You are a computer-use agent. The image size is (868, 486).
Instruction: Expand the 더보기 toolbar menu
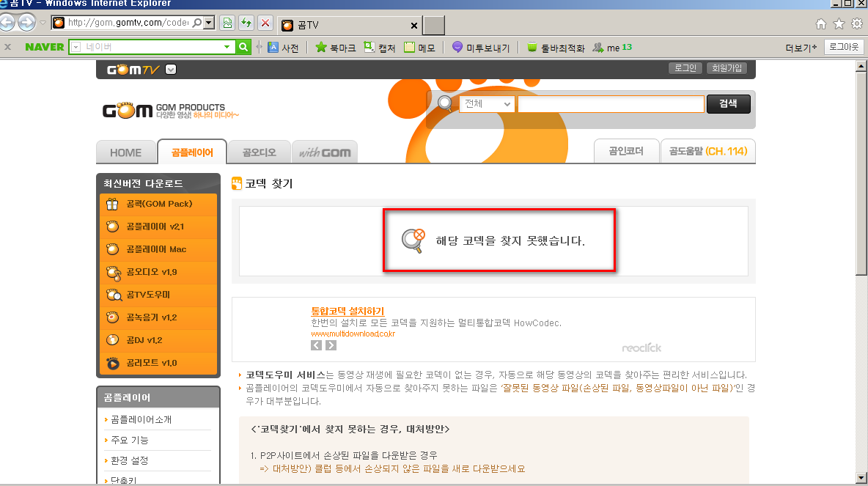(x=801, y=48)
